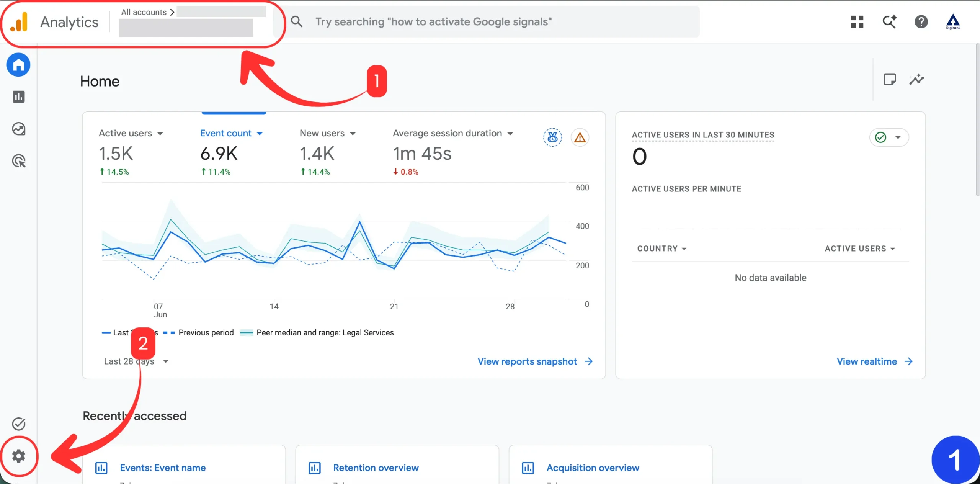Open the Reports icon in left sidebar
This screenshot has height=484, width=980.
[18, 96]
